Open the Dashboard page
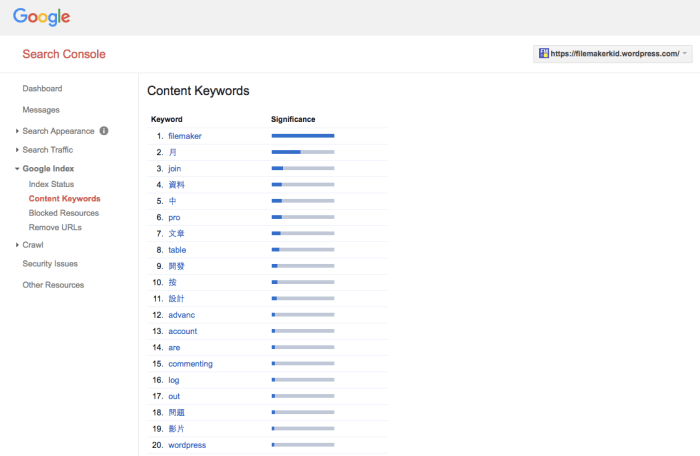 pyautogui.click(x=42, y=89)
